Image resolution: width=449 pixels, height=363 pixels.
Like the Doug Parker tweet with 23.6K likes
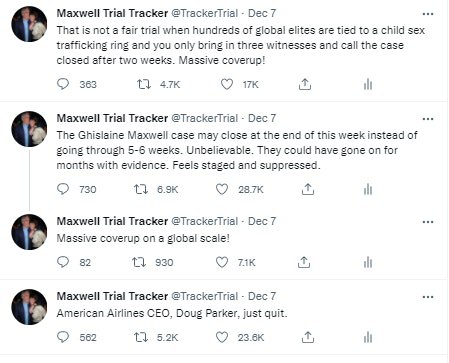click(222, 337)
